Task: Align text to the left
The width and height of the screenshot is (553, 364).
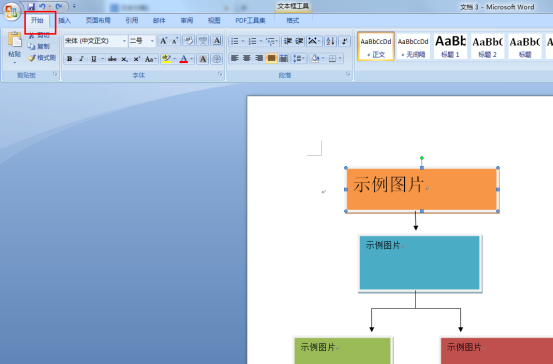Action: click(x=235, y=58)
